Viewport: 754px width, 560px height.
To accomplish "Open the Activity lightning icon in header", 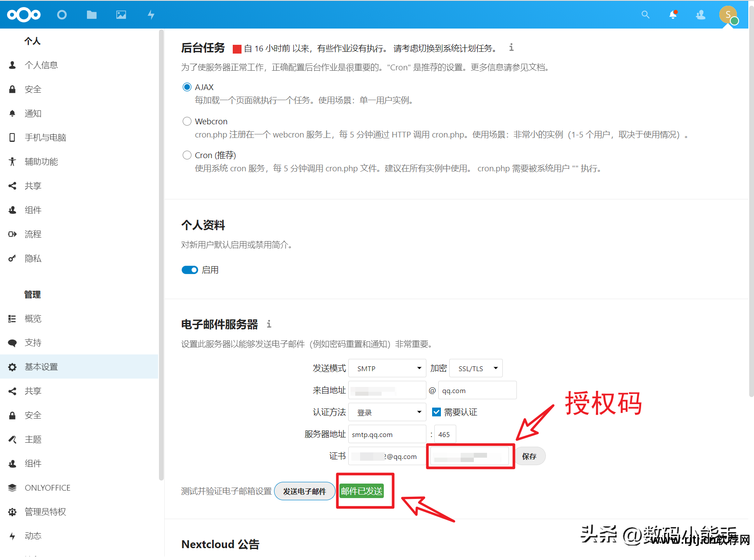I will tap(151, 15).
